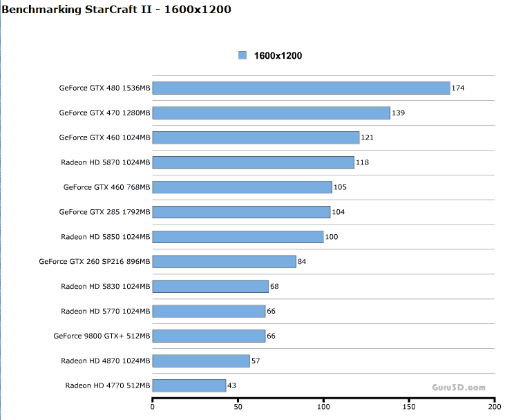Image resolution: width=514 pixels, height=420 pixels.
Task: Click the value 121 beside the GTX 460 bar
Action: click(x=367, y=137)
